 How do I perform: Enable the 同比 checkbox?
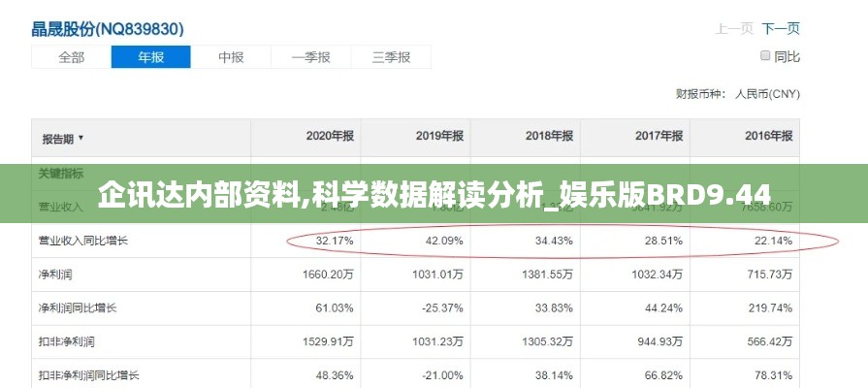click(765, 56)
